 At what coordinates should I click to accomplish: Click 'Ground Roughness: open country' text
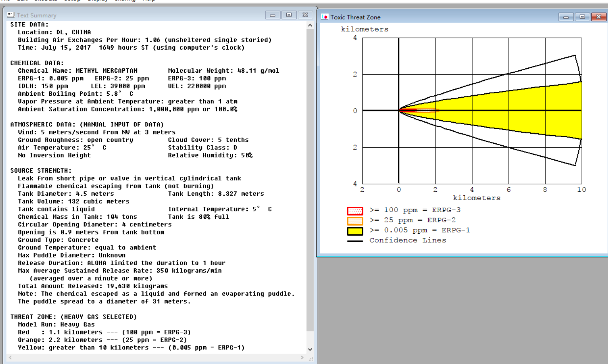click(x=75, y=140)
